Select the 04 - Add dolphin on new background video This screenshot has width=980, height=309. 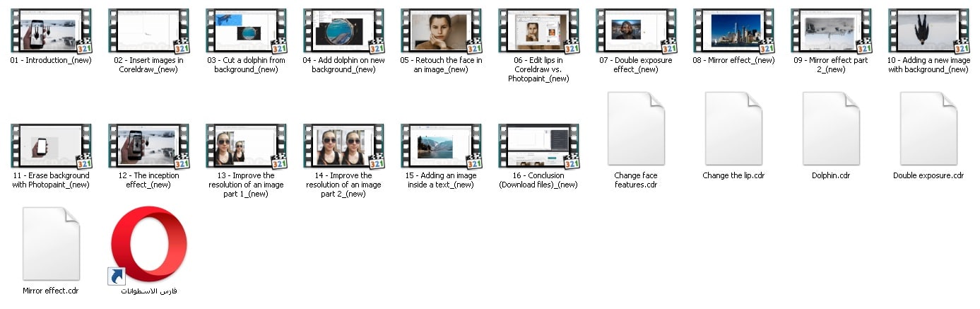[343, 31]
